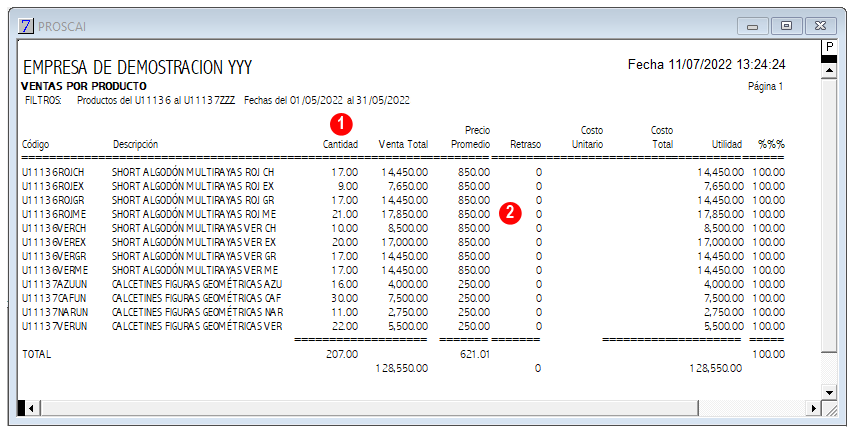Click the vertical scrollbar down arrow
The height and width of the screenshot is (433, 854).
829,392
